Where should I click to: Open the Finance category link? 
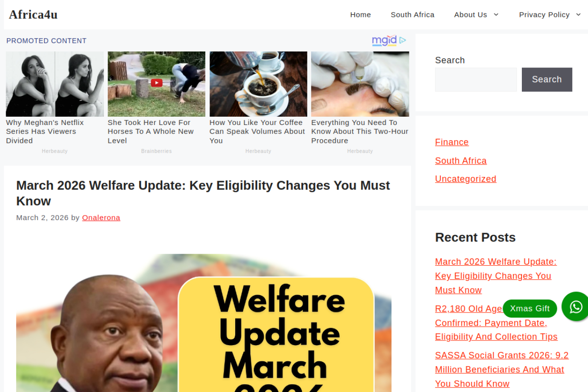coord(452,142)
